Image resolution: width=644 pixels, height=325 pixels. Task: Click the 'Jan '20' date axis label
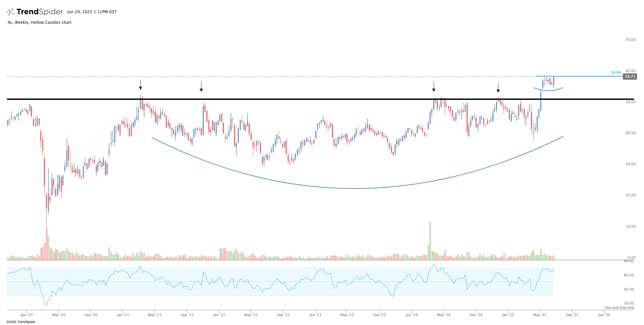[x=26, y=315]
